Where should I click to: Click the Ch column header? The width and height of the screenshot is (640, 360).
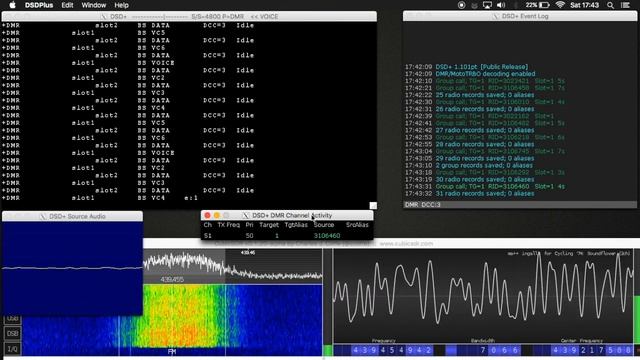pos(207,225)
